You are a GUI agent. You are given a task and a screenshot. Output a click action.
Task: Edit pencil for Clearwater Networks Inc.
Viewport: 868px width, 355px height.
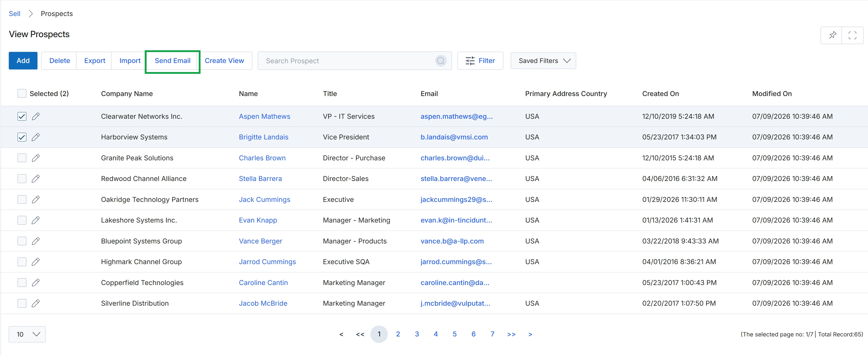35,116
